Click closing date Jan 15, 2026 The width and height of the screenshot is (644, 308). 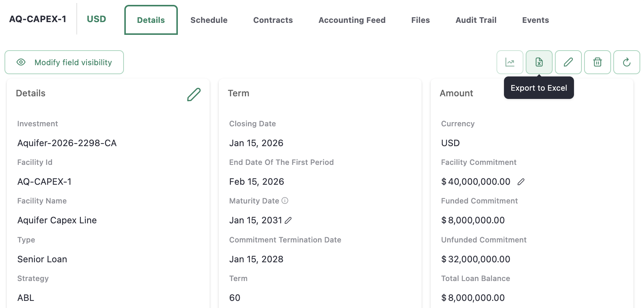pyautogui.click(x=256, y=143)
